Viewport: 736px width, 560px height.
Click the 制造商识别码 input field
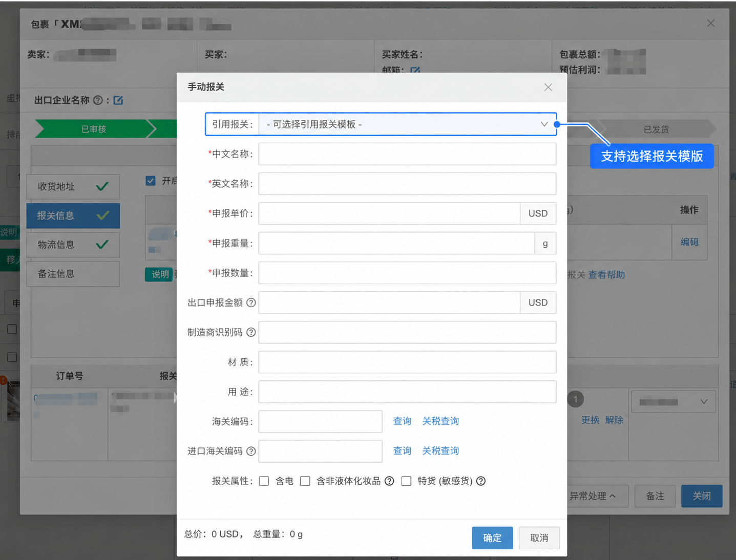click(407, 332)
